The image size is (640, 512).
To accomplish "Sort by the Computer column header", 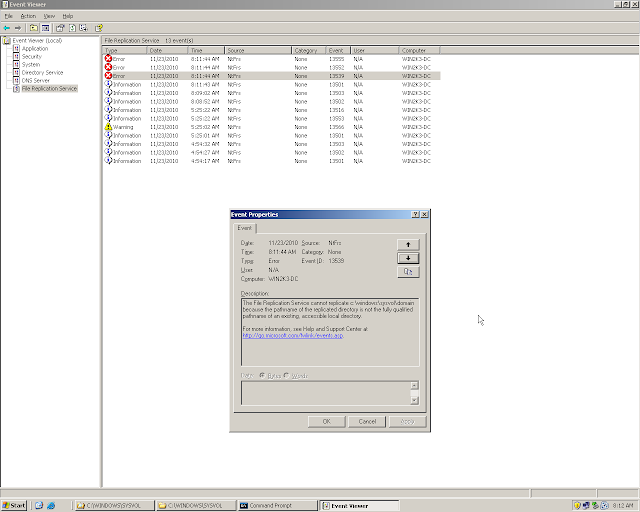I will pos(419,51).
